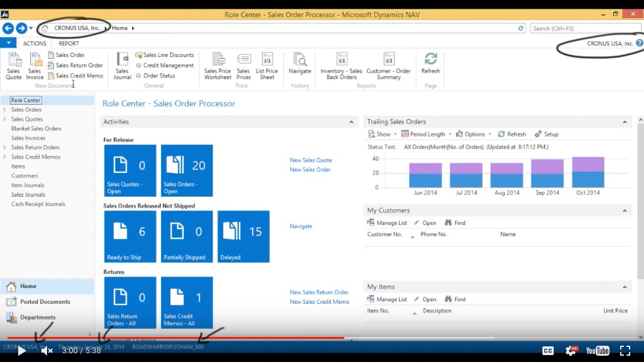Open Blanket Sales Orders list
644x362 pixels.
point(36,128)
